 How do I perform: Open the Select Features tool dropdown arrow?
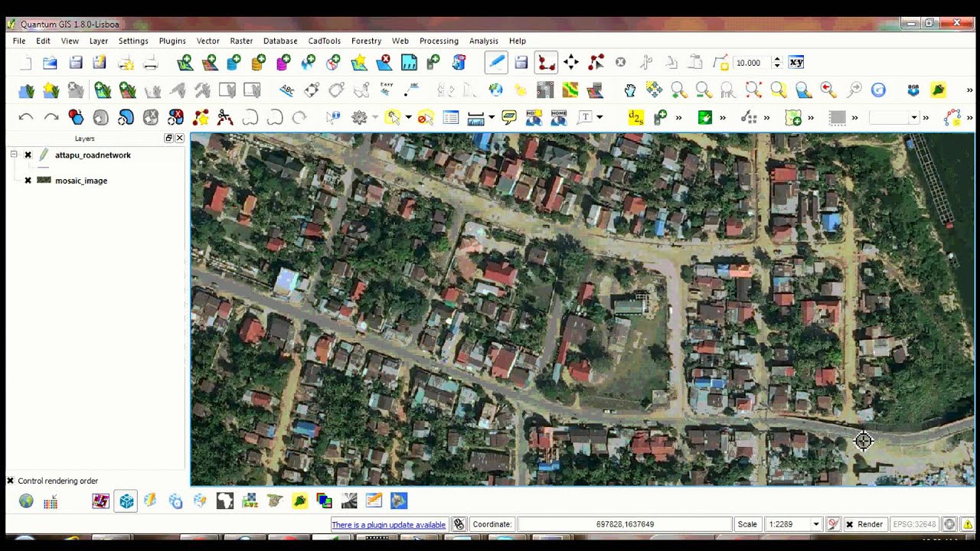409,118
